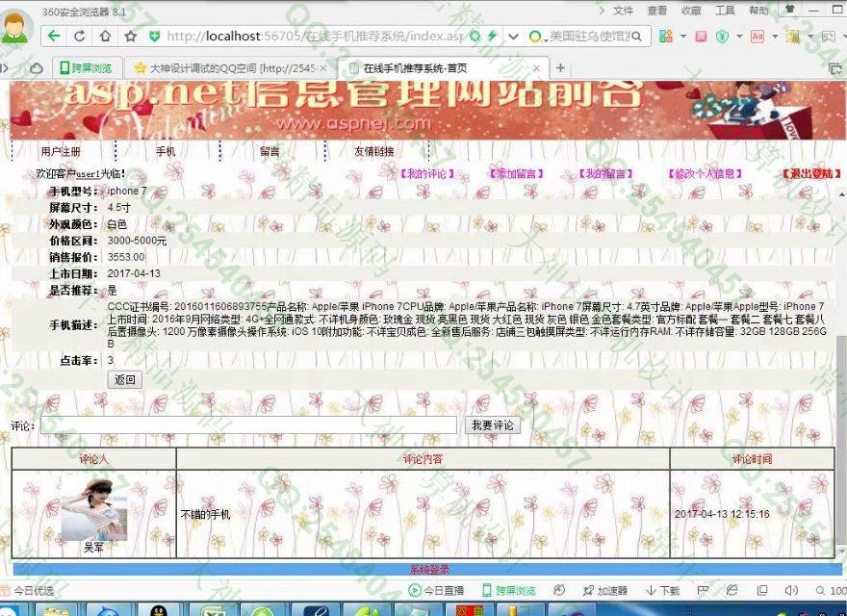Click the red Ad-block extension icon
The width and height of the screenshot is (847, 616).
(x=757, y=37)
